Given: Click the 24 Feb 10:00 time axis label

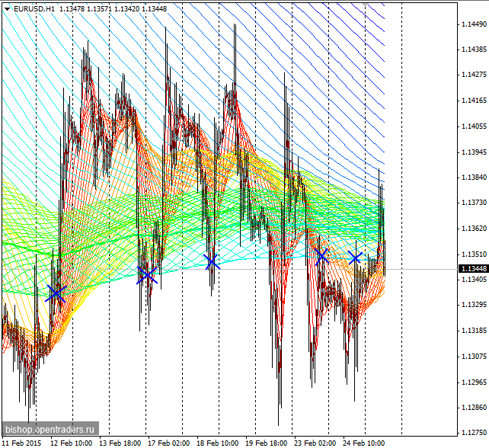Looking at the screenshot, I should [x=363, y=443].
